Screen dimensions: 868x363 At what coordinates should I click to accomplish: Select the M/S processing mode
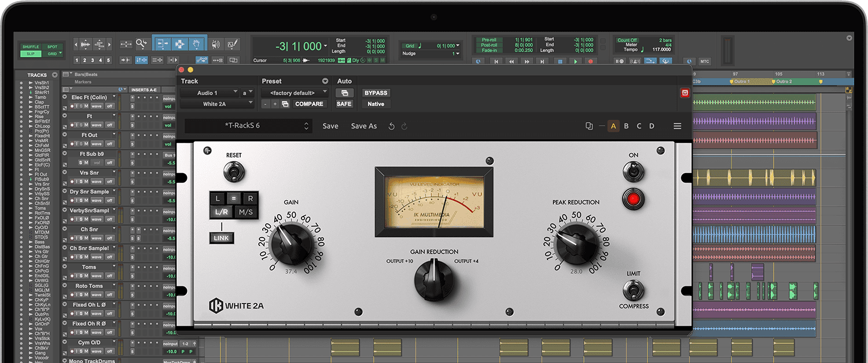pos(246,212)
